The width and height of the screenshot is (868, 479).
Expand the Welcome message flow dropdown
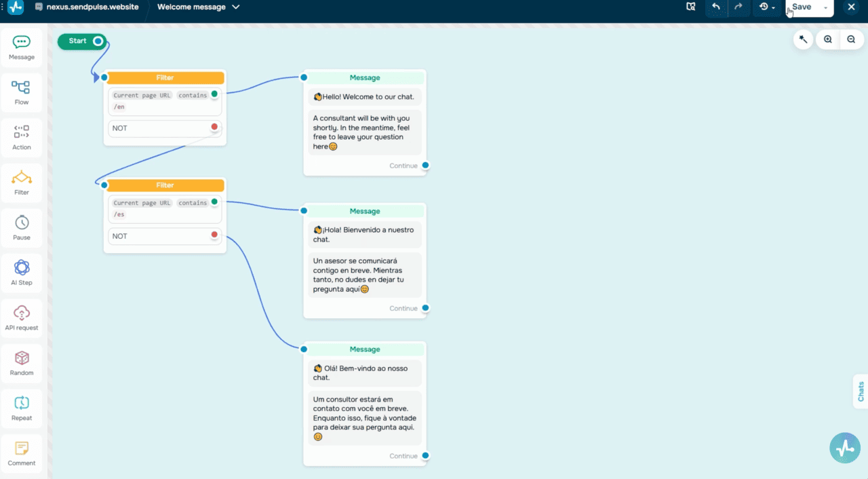tap(235, 7)
